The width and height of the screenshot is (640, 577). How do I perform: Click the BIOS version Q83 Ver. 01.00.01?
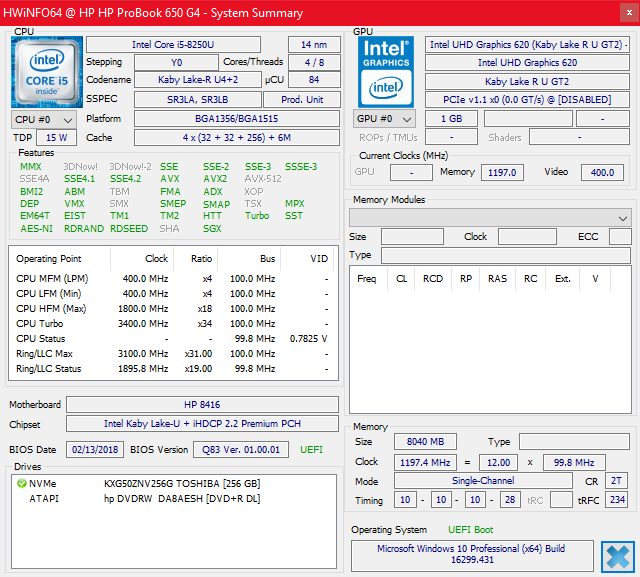(x=241, y=450)
